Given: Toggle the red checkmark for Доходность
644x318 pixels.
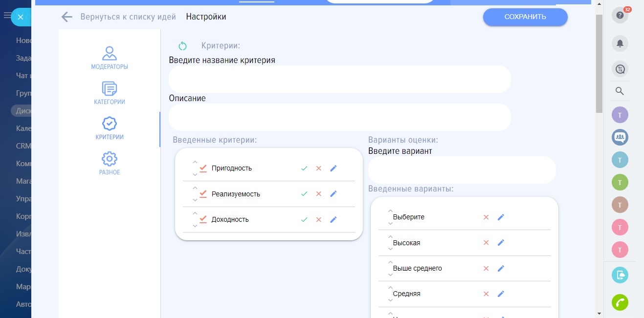Looking at the screenshot, I should coord(203,219).
